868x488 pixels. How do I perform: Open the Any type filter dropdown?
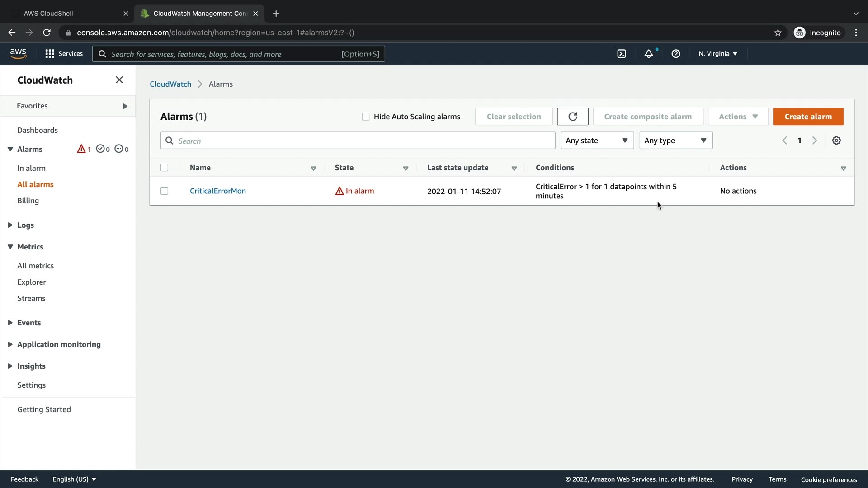click(675, 141)
